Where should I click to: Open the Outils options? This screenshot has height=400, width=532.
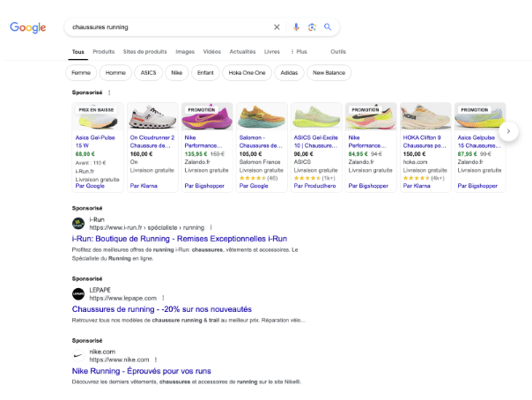point(338,52)
